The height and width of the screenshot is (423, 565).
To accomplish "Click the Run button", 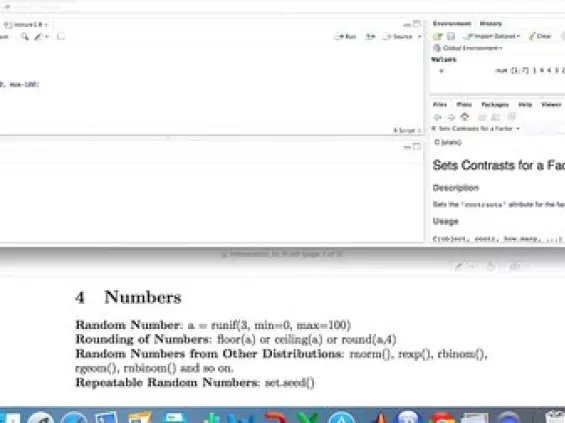I will point(346,36).
